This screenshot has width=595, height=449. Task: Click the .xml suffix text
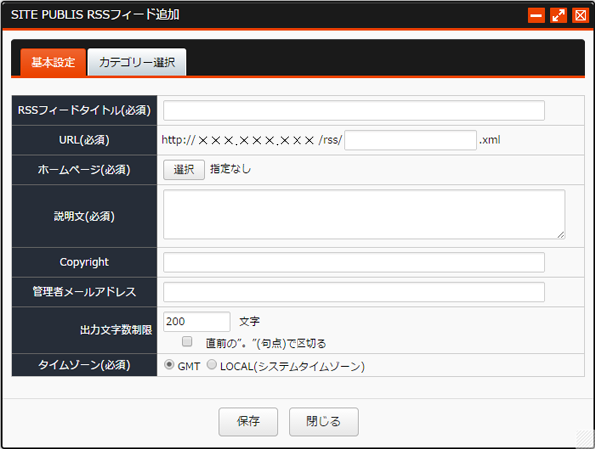pos(490,140)
